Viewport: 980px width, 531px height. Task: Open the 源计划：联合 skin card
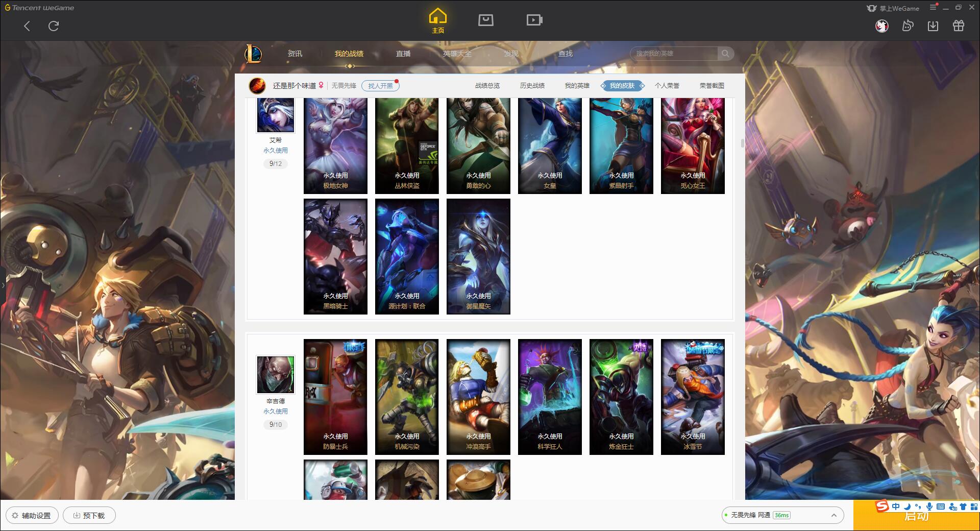point(407,256)
